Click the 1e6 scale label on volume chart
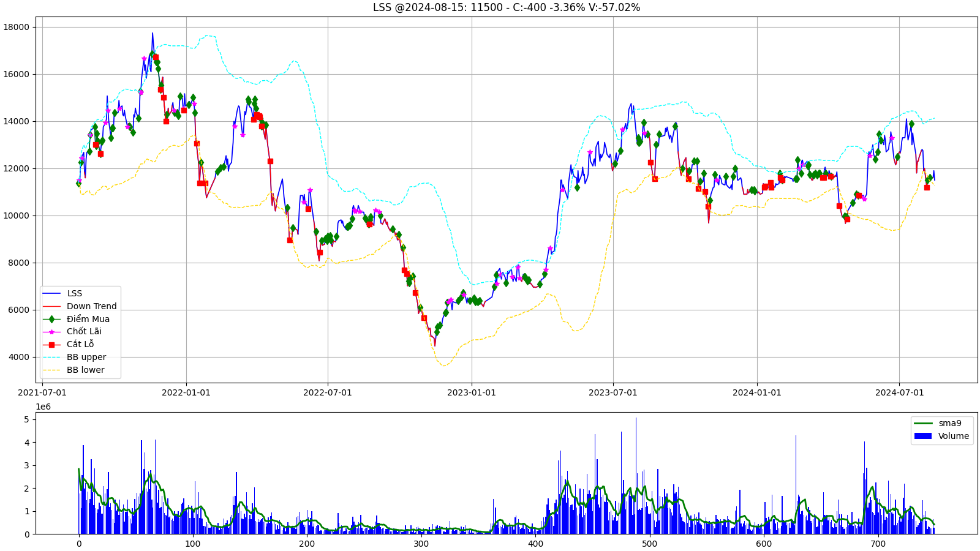980x551 pixels. click(43, 407)
